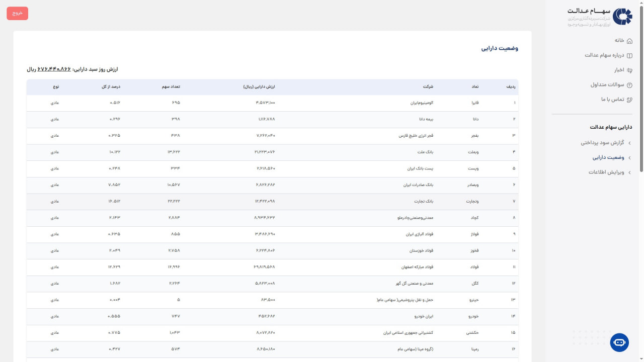This screenshot has height=362, width=644.
Task: Click the megaphone icon beside اخبار
Action: click(629, 70)
